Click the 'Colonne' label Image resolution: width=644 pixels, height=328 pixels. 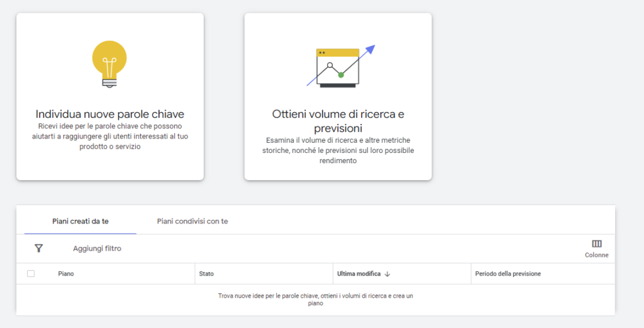pyautogui.click(x=597, y=255)
